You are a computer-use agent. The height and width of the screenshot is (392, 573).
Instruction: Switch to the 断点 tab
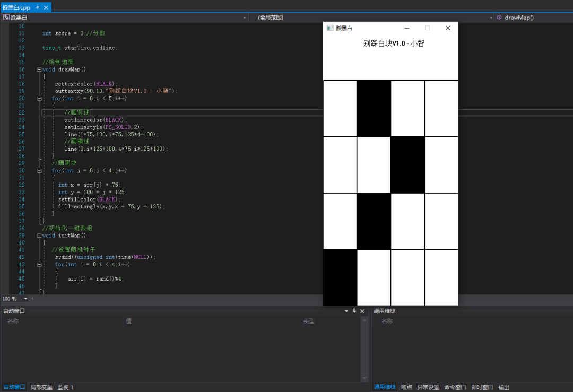coord(406,387)
